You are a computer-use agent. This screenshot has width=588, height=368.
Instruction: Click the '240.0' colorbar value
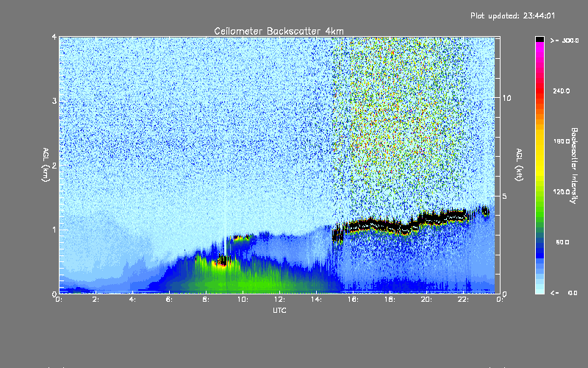click(x=562, y=91)
